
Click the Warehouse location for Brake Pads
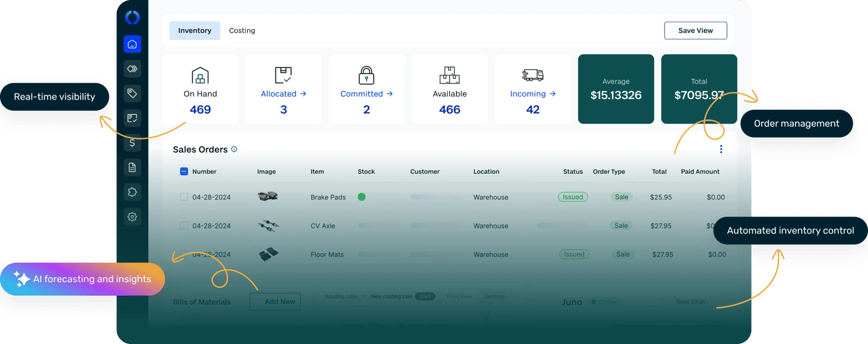pyautogui.click(x=491, y=197)
